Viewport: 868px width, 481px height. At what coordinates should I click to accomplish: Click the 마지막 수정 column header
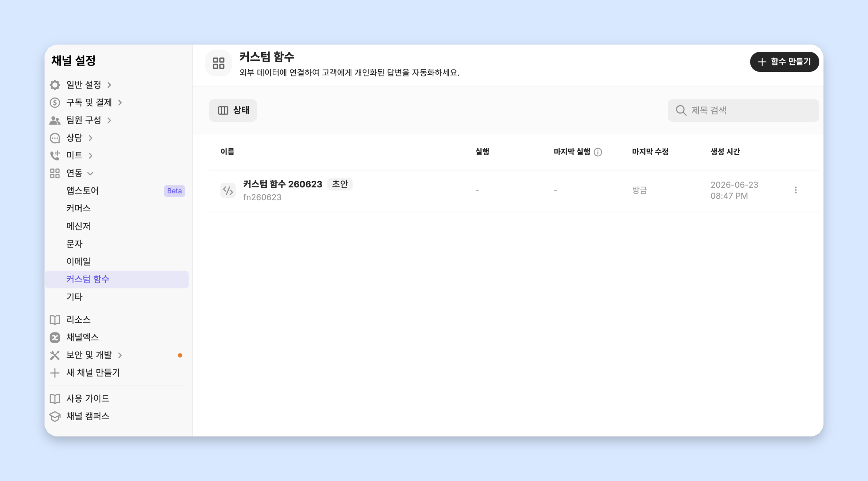(650, 152)
